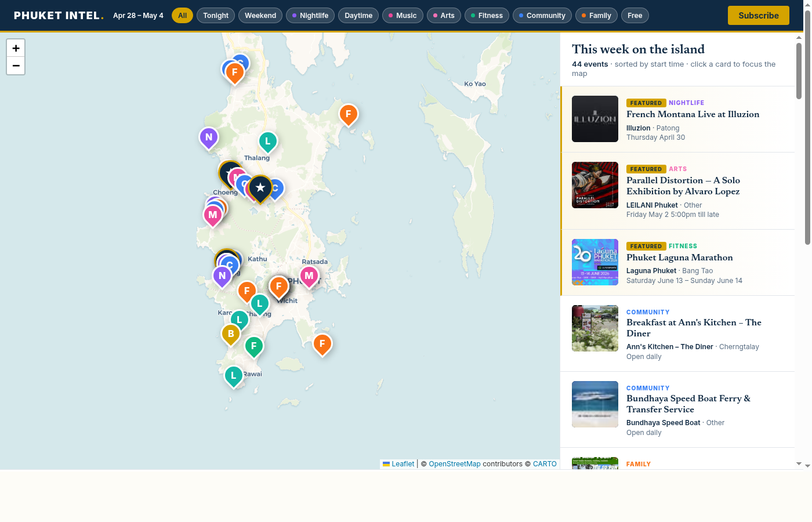Viewport: 812px width, 522px height.
Task: Click the blue C marker right of the star marker
Action: pyautogui.click(x=278, y=188)
